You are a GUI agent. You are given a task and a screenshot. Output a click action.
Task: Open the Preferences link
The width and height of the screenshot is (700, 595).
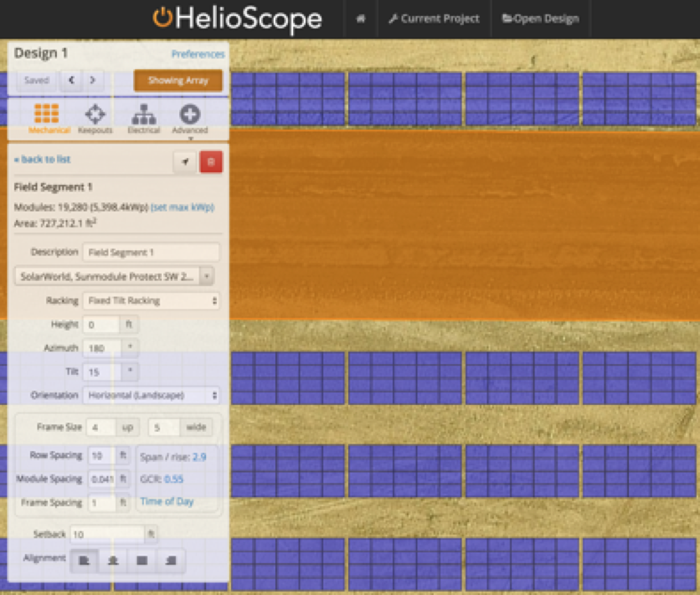click(x=198, y=54)
